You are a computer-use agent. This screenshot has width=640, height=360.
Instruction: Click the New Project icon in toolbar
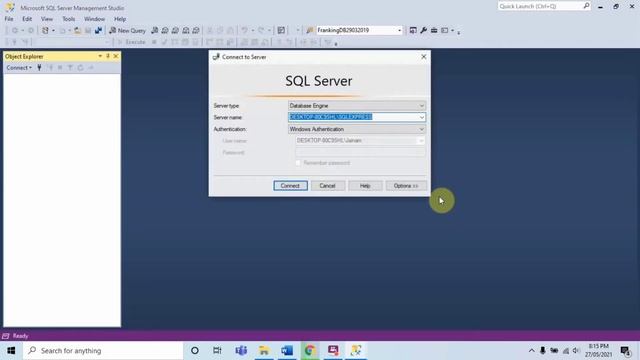45,31
